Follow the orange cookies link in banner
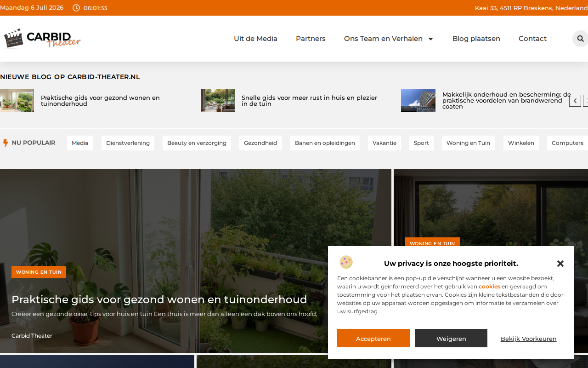Screen dimensions: 588x368 (489, 287)
